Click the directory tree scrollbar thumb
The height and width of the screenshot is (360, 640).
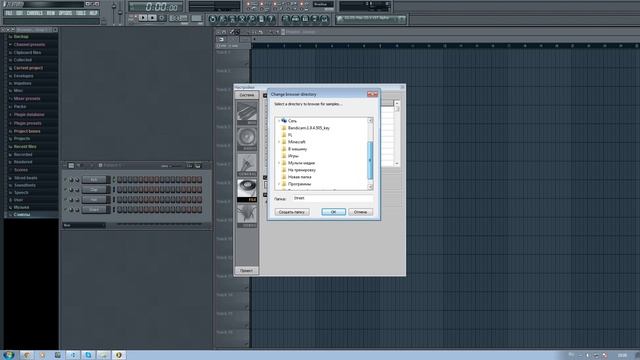(370, 160)
